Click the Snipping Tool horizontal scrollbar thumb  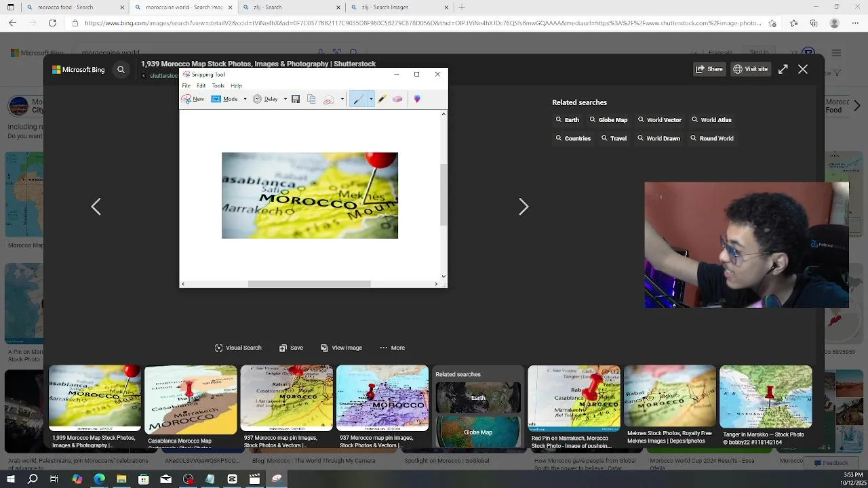pyautogui.click(x=309, y=284)
